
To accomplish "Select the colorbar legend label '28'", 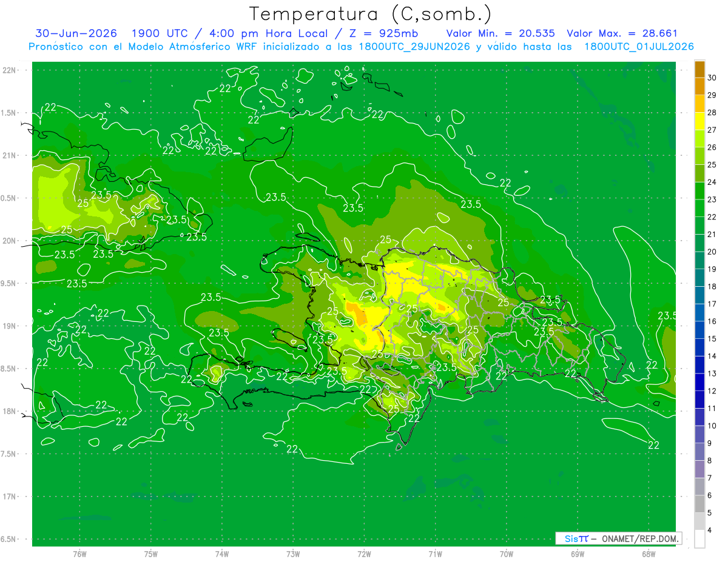I will tap(712, 112).
